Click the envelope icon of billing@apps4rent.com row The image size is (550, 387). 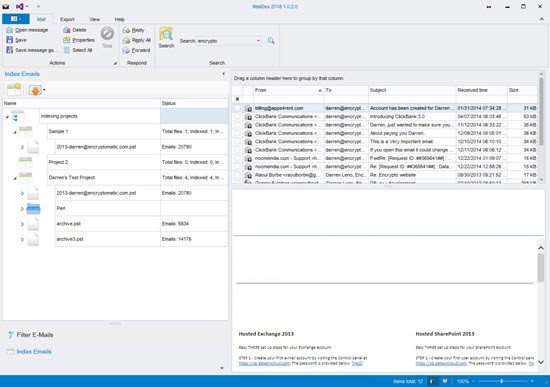[x=248, y=108]
